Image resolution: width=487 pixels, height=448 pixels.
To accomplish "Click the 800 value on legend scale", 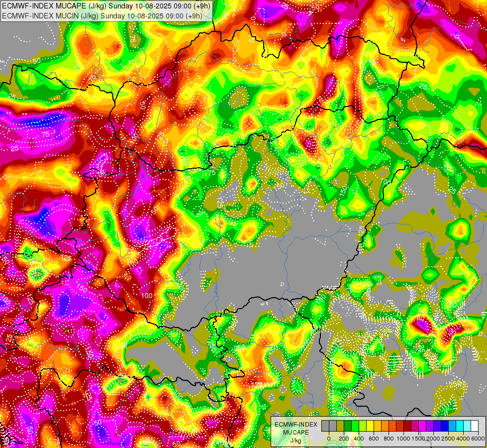I will [389, 439].
